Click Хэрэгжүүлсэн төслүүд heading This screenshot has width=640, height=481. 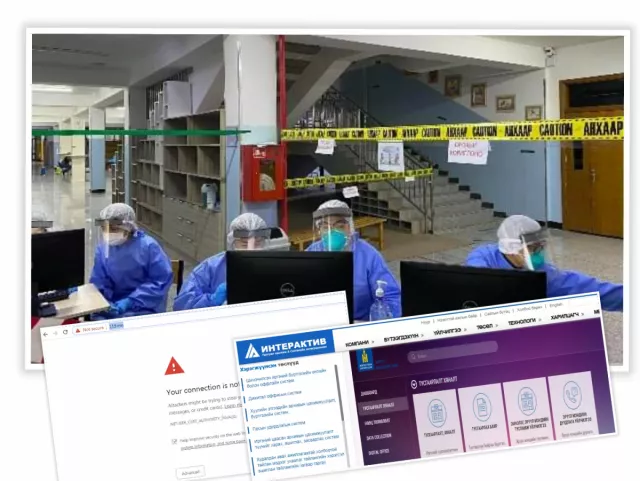(269, 365)
